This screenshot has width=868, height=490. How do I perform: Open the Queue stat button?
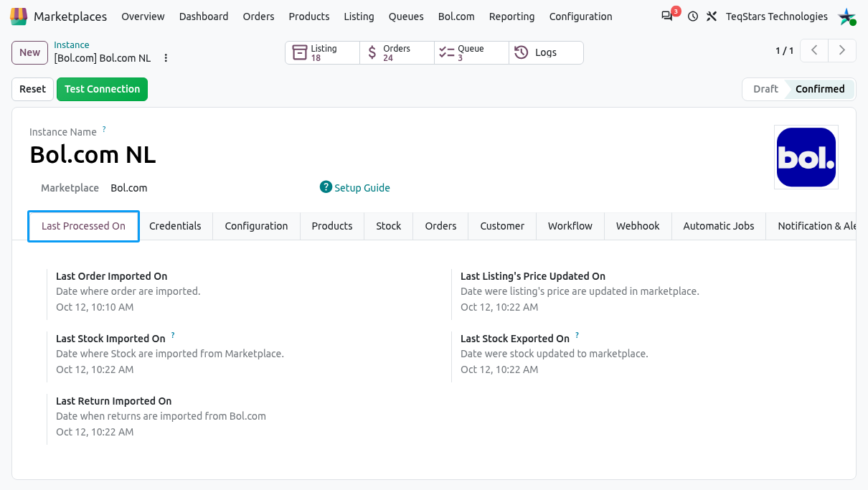pos(472,53)
